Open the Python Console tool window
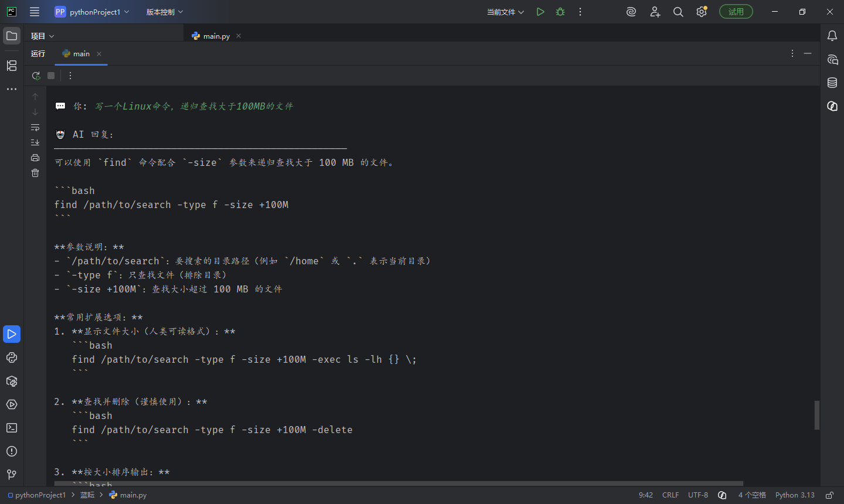844x504 pixels. pos(12,357)
